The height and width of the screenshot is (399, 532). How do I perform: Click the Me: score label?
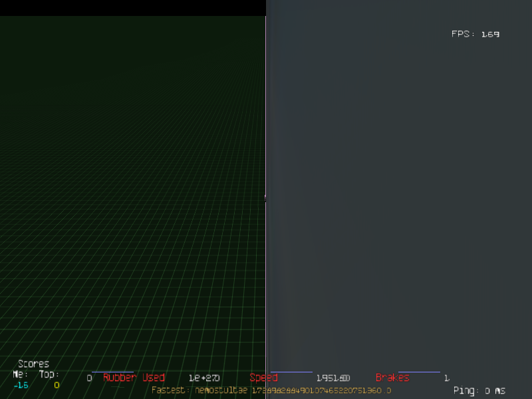pos(20,374)
